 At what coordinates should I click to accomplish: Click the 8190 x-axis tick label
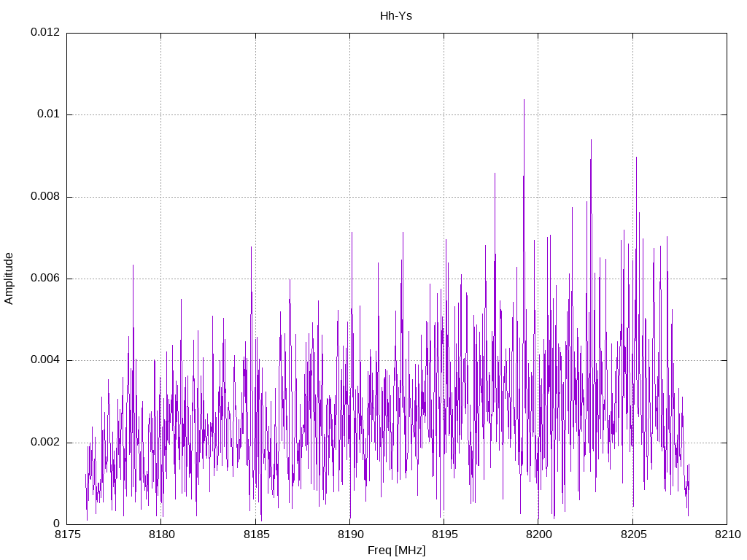click(x=350, y=534)
